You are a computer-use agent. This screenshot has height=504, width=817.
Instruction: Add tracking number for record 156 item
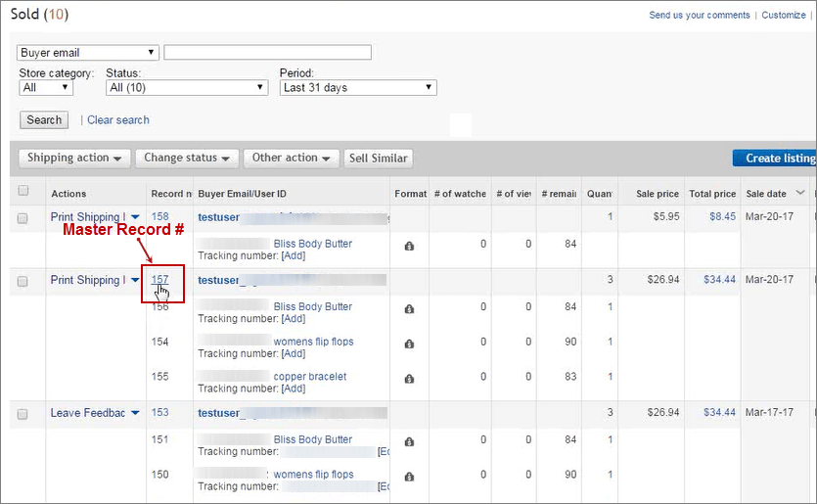click(294, 318)
